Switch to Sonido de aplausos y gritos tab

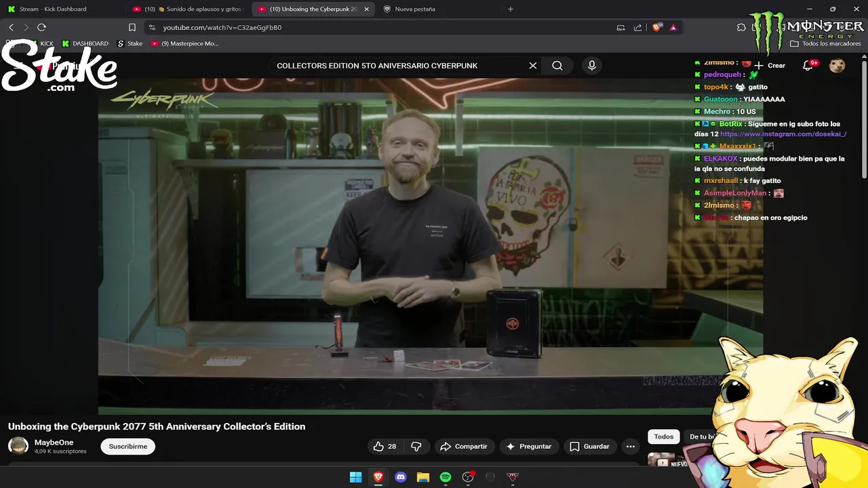click(189, 9)
